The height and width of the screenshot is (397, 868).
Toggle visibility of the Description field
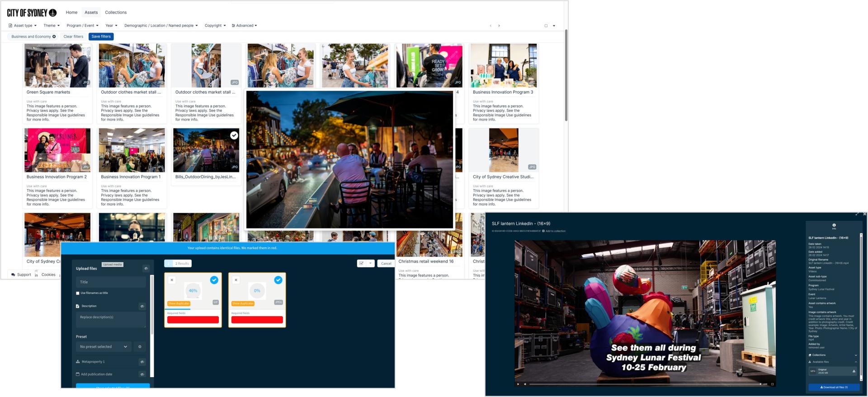point(142,306)
